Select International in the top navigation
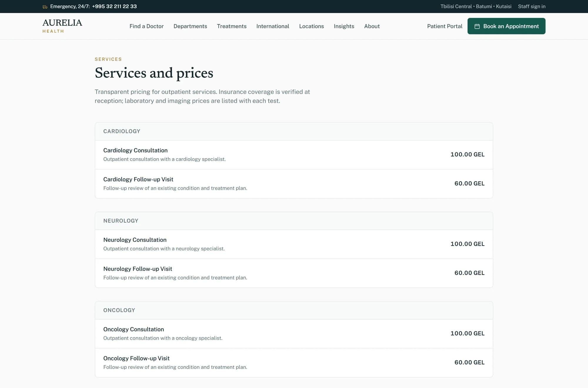This screenshot has width=588, height=388. pos(273,26)
